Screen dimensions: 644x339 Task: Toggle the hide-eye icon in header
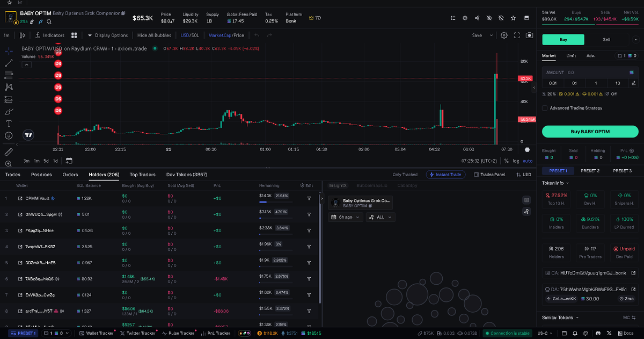489,18
